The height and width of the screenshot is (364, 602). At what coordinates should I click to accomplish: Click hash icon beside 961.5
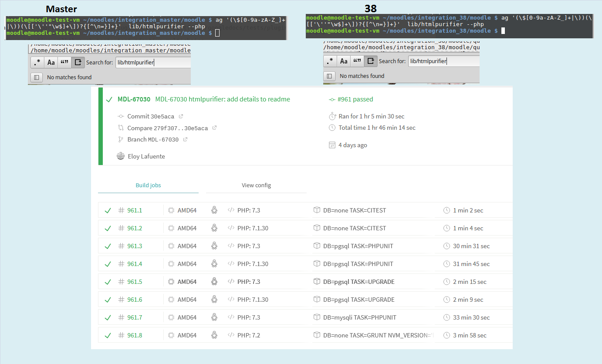coord(121,282)
